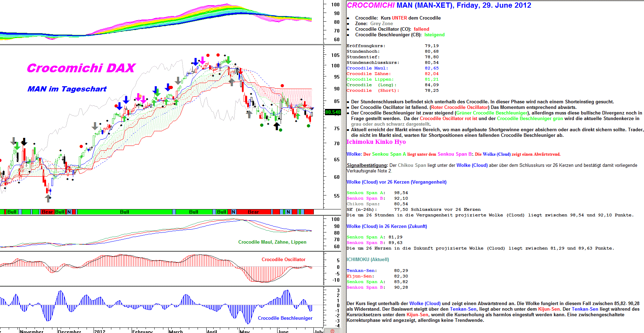Click the ICHIMOKU (Aktuell) heading
The width and height of the screenshot is (644, 333).
coord(368,259)
